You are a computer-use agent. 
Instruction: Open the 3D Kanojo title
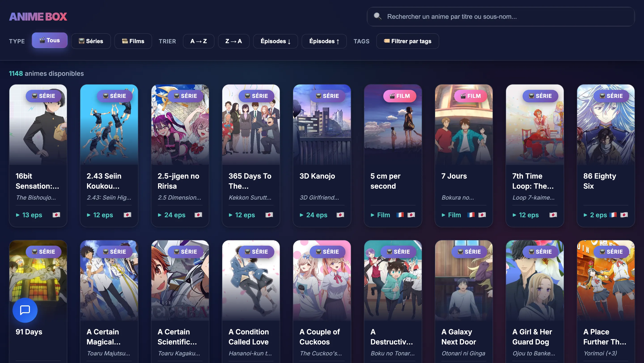tap(317, 176)
